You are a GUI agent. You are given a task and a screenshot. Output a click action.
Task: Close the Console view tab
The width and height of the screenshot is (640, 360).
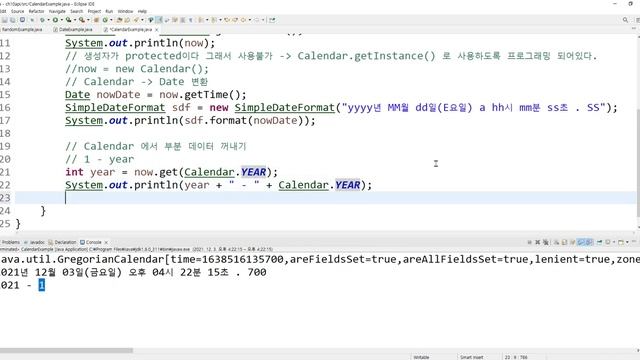(106, 242)
